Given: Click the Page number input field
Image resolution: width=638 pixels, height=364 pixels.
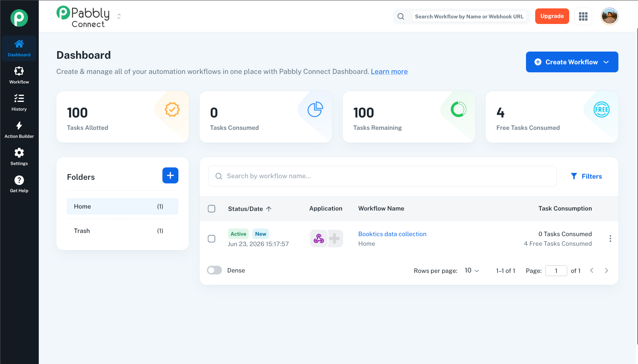Looking at the screenshot, I should pyautogui.click(x=556, y=271).
